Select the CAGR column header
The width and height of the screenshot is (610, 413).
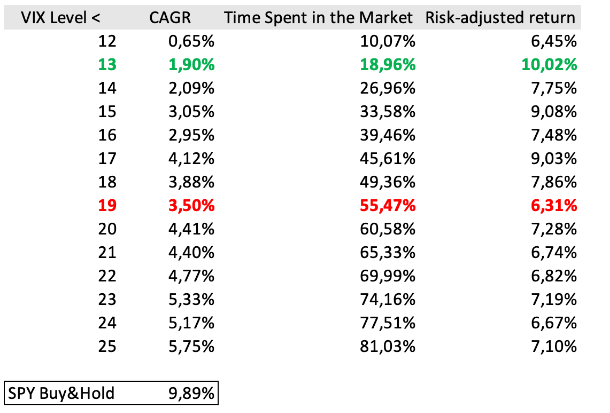(186, 18)
